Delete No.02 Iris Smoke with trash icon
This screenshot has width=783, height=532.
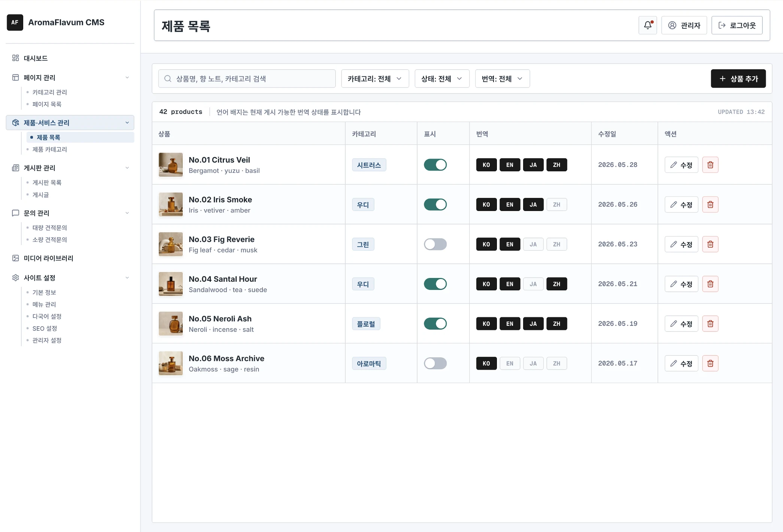[710, 204]
